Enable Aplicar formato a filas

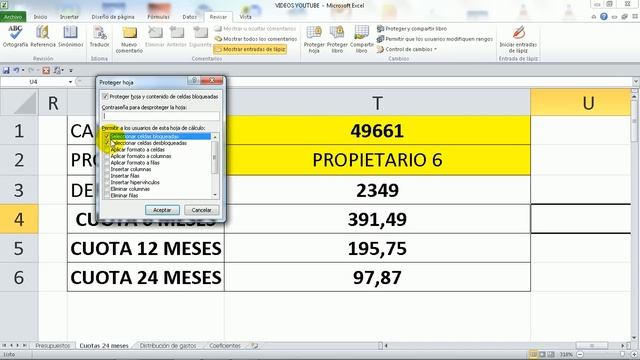tap(107, 163)
